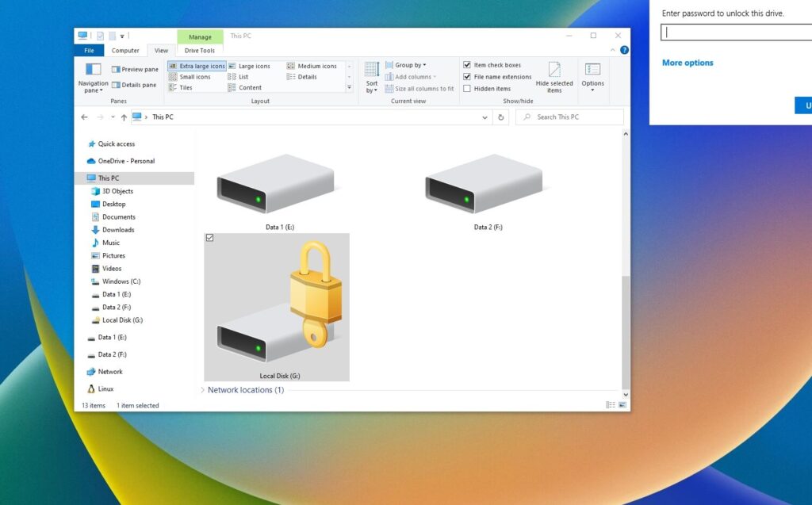Click the BitLocker password field
812x505 pixels.
(x=737, y=33)
